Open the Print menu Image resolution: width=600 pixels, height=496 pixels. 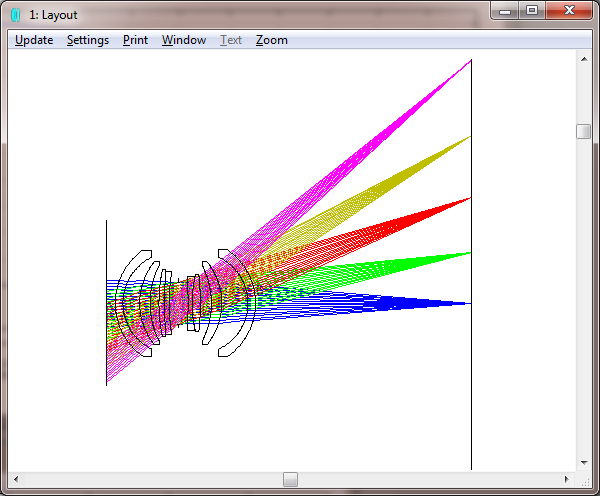point(135,40)
